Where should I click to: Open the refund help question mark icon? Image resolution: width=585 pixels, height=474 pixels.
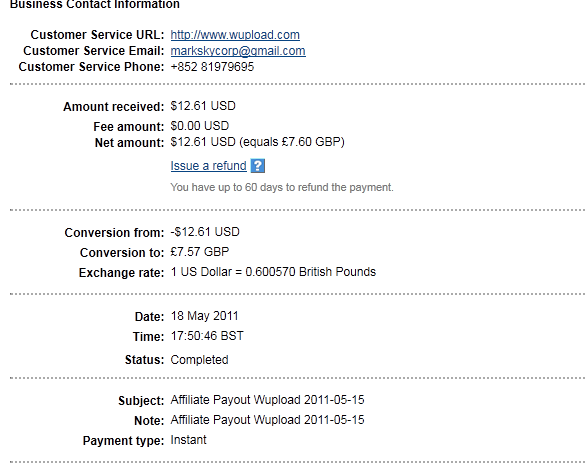pos(258,166)
